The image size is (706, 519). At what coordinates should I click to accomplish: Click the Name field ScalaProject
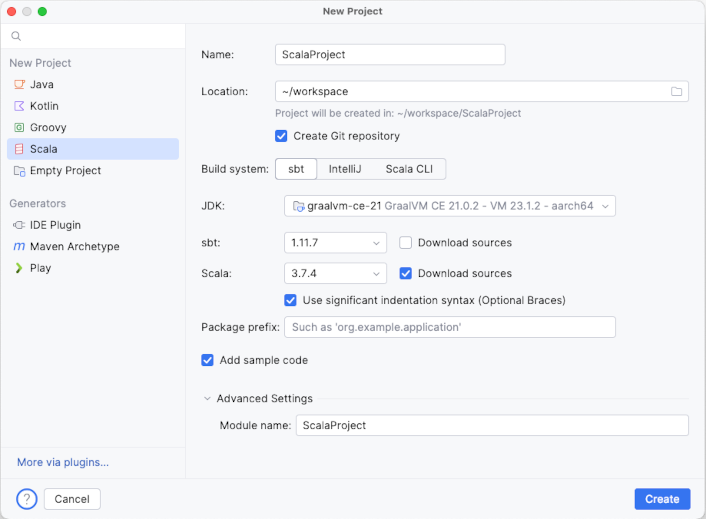tap(390, 54)
